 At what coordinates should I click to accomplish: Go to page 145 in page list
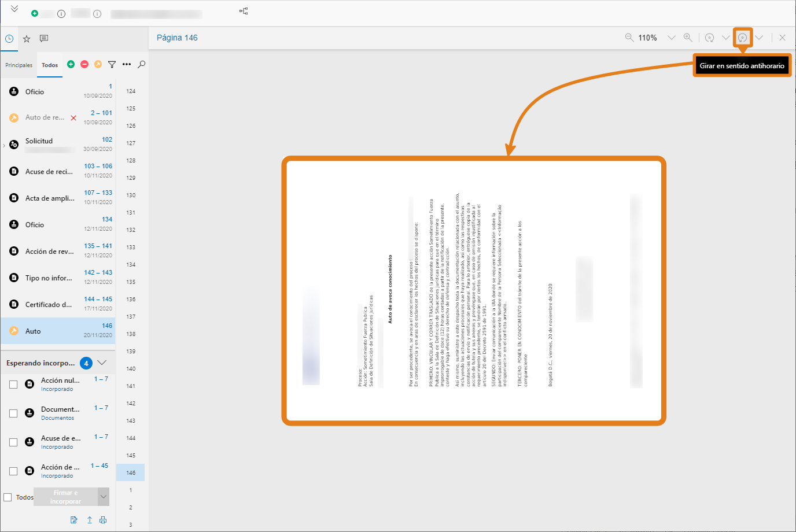[x=131, y=456]
